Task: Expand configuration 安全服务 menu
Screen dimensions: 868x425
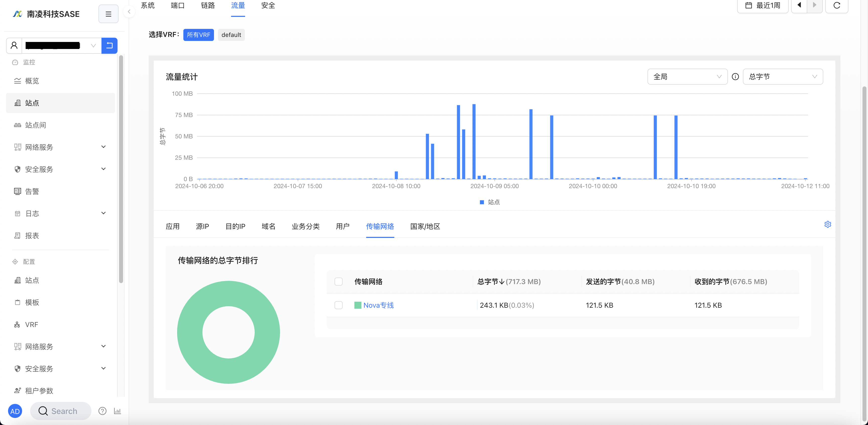Action: [61, 369]
